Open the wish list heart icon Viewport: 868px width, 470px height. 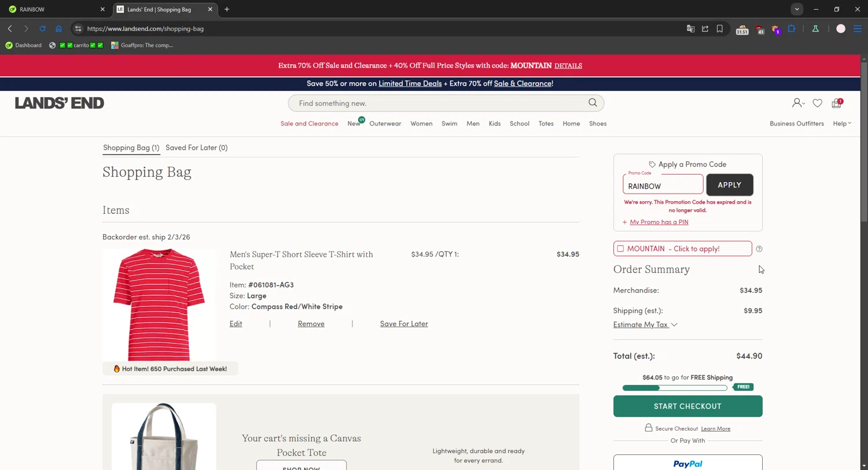(x=817, y=103)
